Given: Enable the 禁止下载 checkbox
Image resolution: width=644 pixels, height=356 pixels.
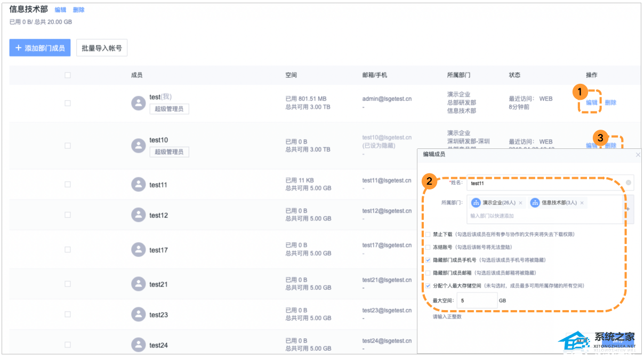Looking at the screenshot, I should pos(428,234).
